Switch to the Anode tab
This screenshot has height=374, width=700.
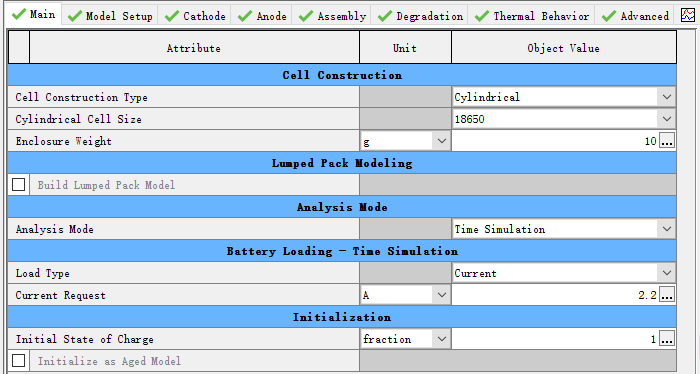click(262, 16)
